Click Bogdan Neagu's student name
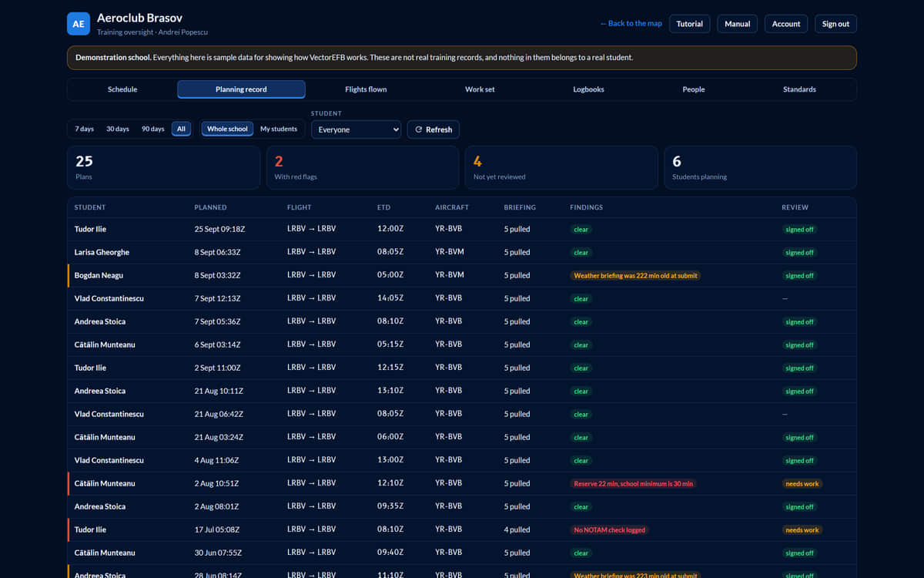The width and height of the screenshot is (924, 578). coord(99,275)
